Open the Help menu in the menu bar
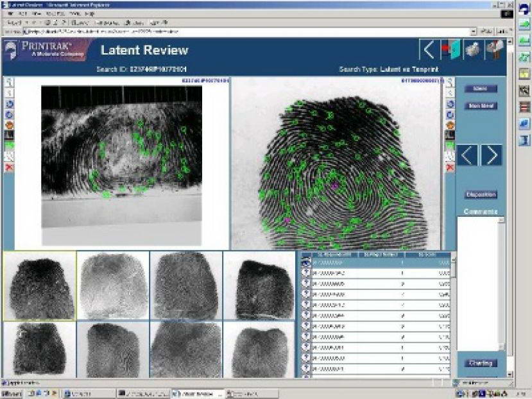Viewport: 532px width, 399px height. point(89,13)
